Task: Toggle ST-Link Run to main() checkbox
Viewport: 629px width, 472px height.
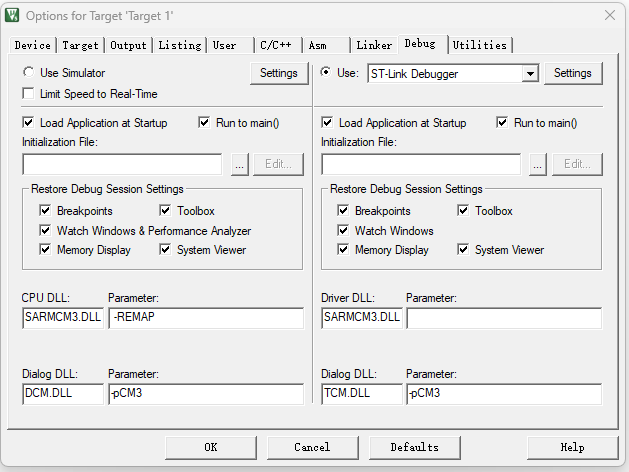Action: 502,123
